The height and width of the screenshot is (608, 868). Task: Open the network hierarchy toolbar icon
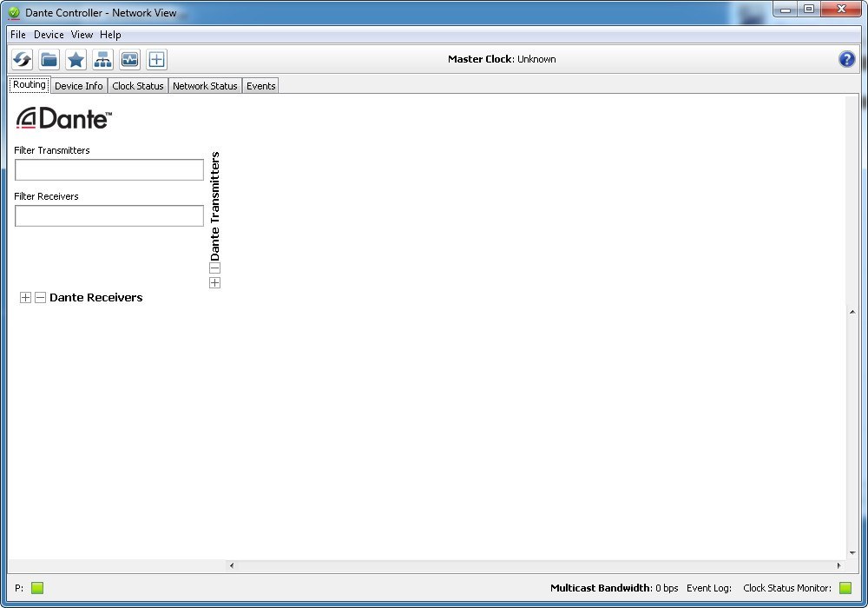pos(102,59)
